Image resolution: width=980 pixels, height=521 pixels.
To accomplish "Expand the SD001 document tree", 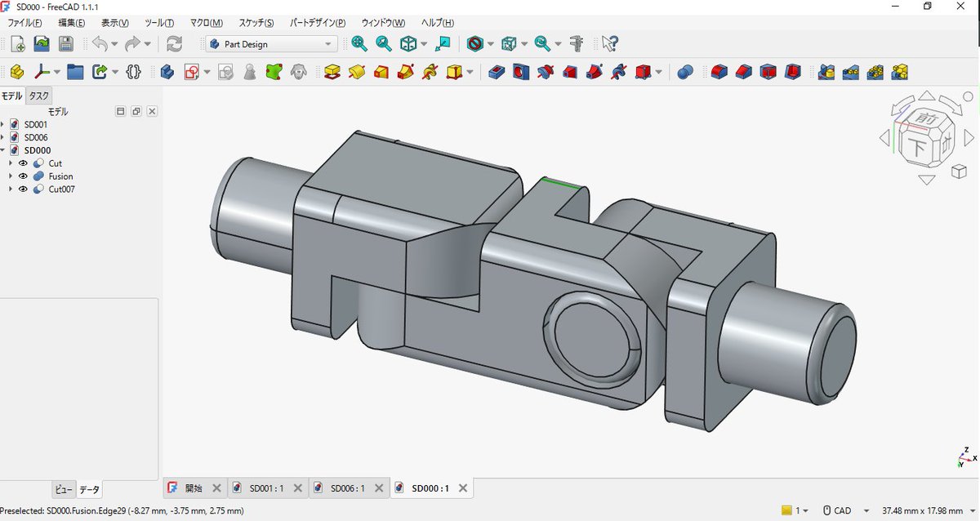I will pos(3,124).
